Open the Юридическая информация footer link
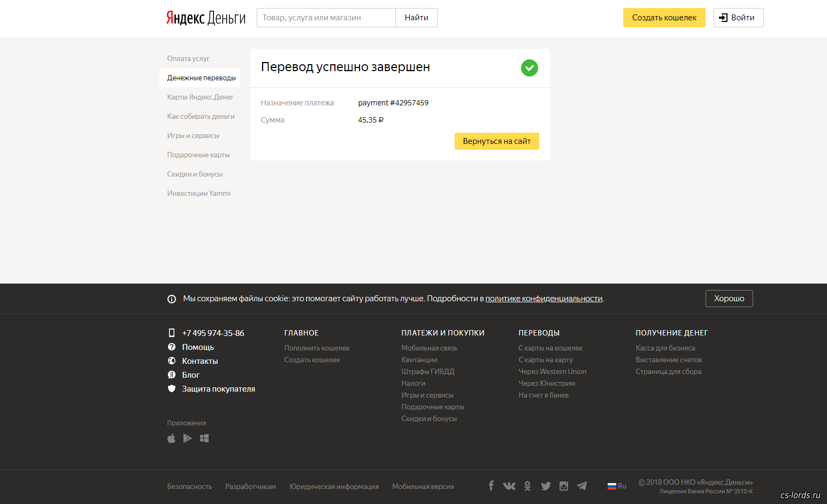Viewport: 827px width, 504px height. click(334, 486)
